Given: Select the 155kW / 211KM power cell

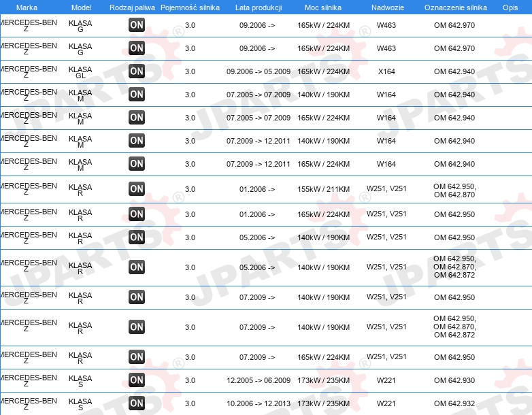Looking at the screenshot, I should click(323, 189).
